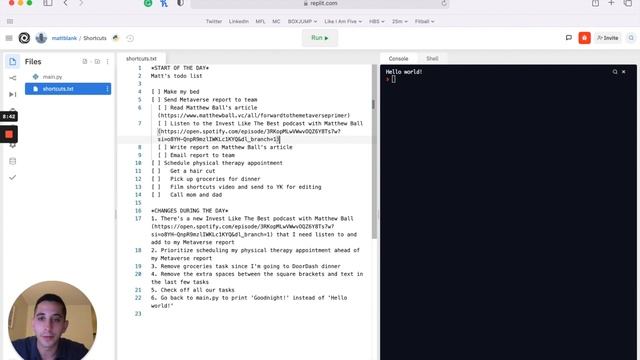Viewport: 640px width, 360px height.
Task: Open the Version control sidebar icon
Action: click(13, 78)
